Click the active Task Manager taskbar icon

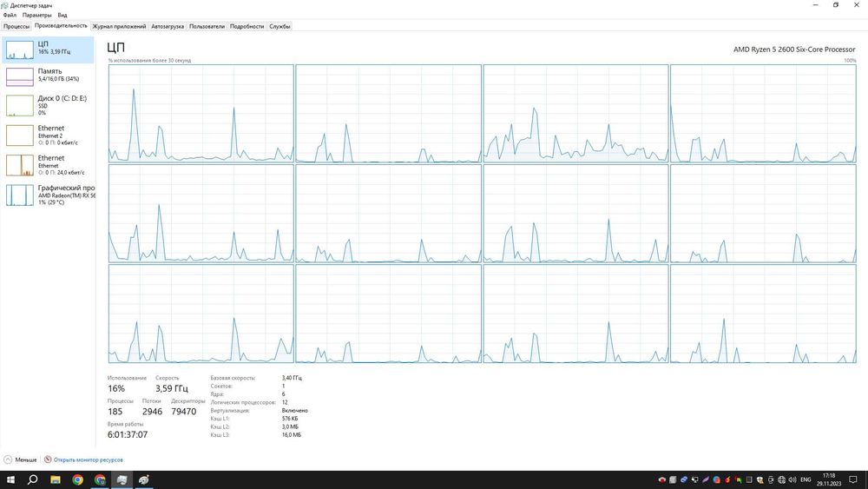click(122, 479)
